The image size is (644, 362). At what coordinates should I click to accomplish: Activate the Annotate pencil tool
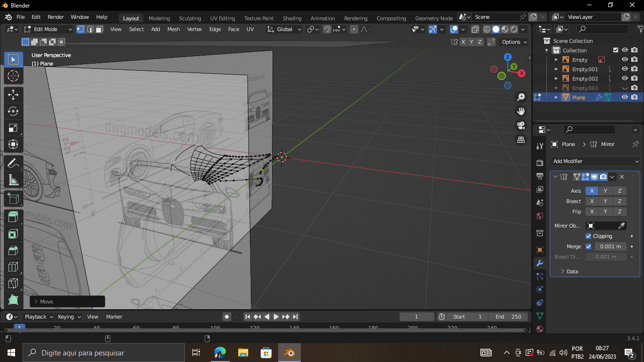[x=13, y=164]
